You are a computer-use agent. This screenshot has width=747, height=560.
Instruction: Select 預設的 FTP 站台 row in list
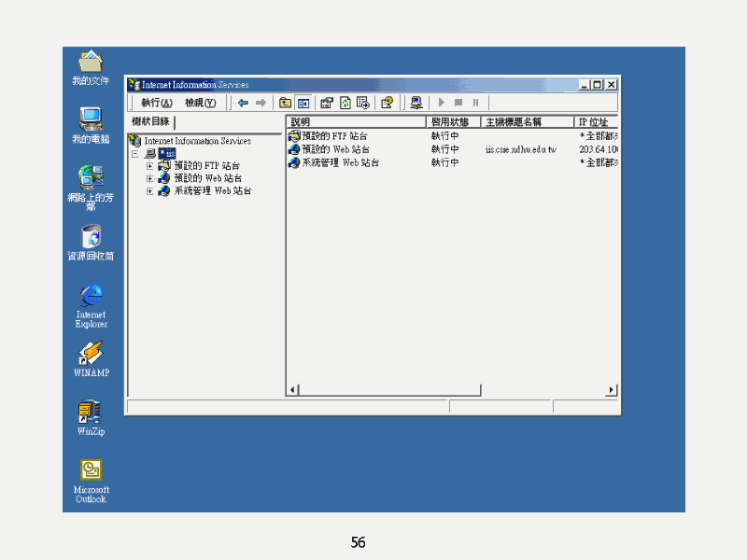click(453, 136)
